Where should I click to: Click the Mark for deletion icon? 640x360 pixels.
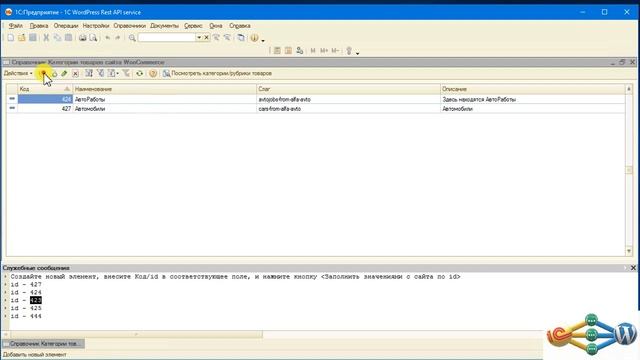tap(75, 73)
